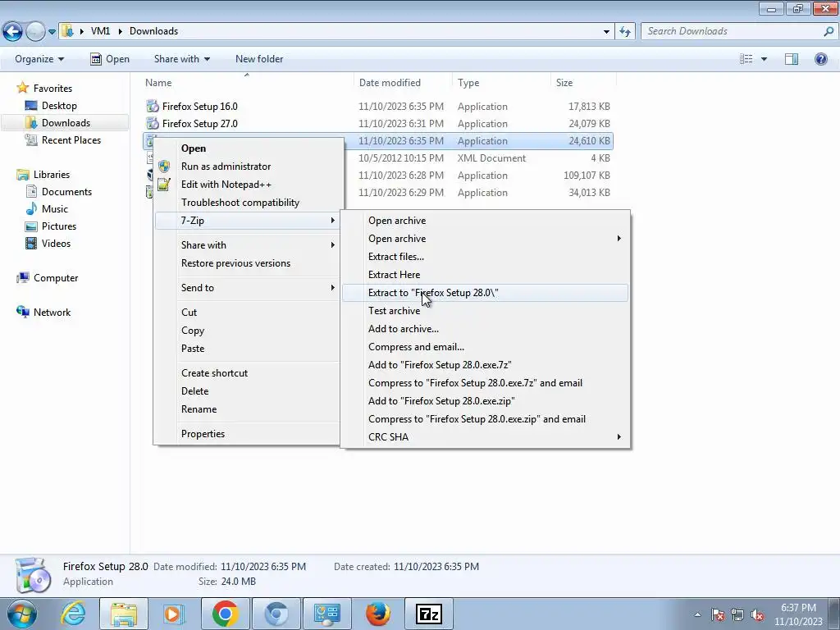Open the Music library

55,208
